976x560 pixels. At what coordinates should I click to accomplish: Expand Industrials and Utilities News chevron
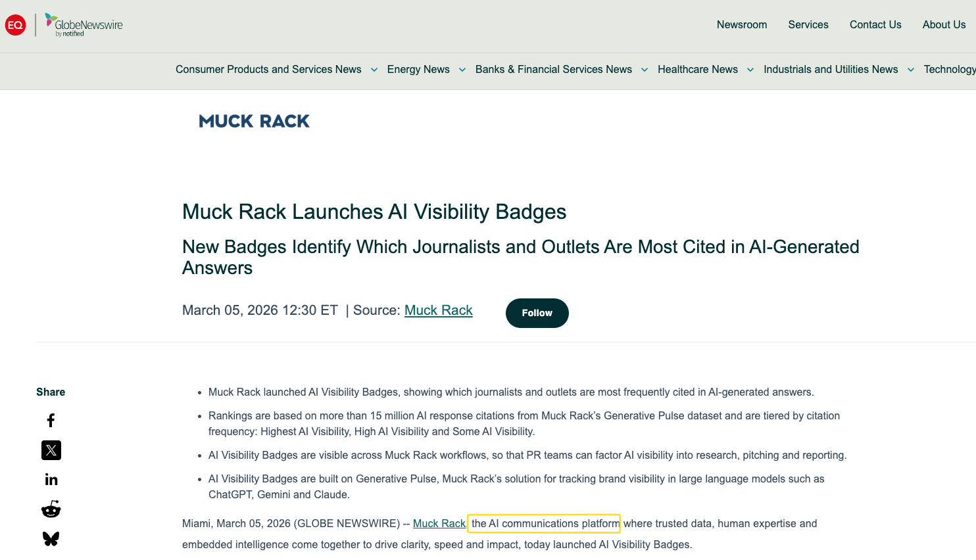(911, 70)
